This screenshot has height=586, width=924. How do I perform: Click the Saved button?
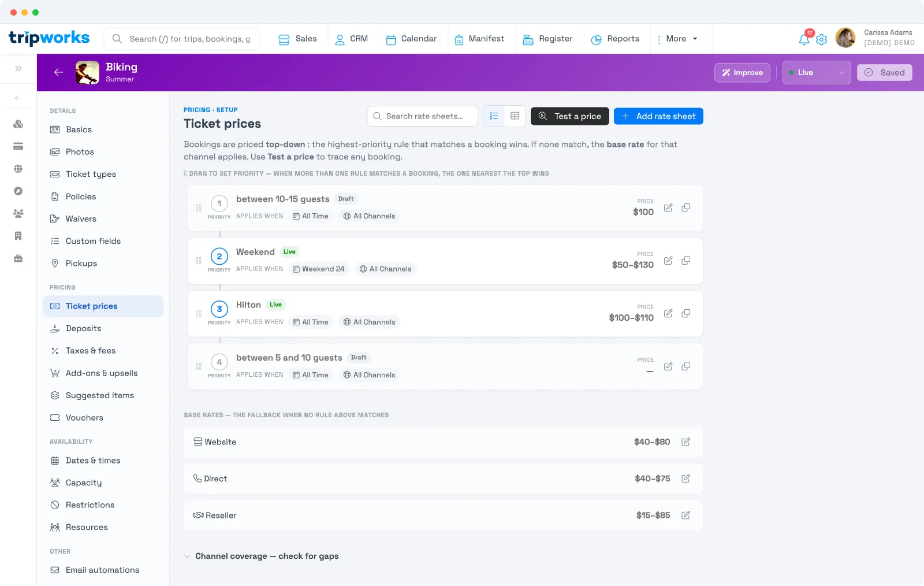point(885,72)
